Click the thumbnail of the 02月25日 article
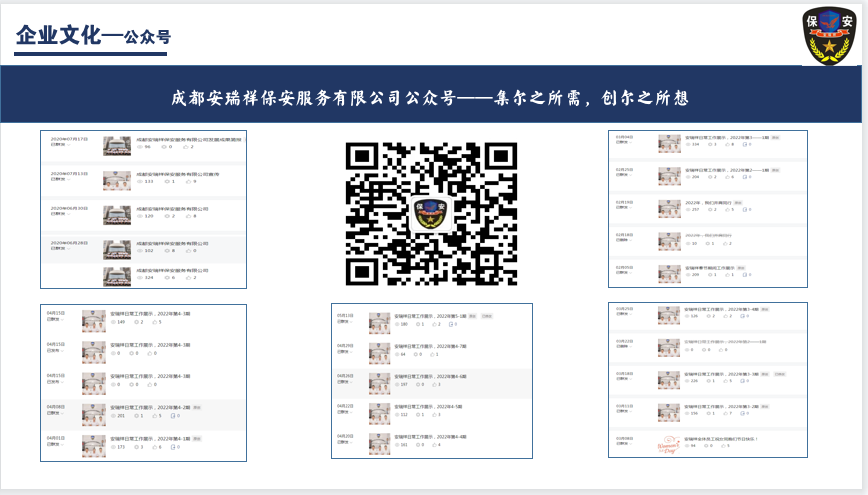The height and width of the screenshot is (495, 868). [669, 176]
